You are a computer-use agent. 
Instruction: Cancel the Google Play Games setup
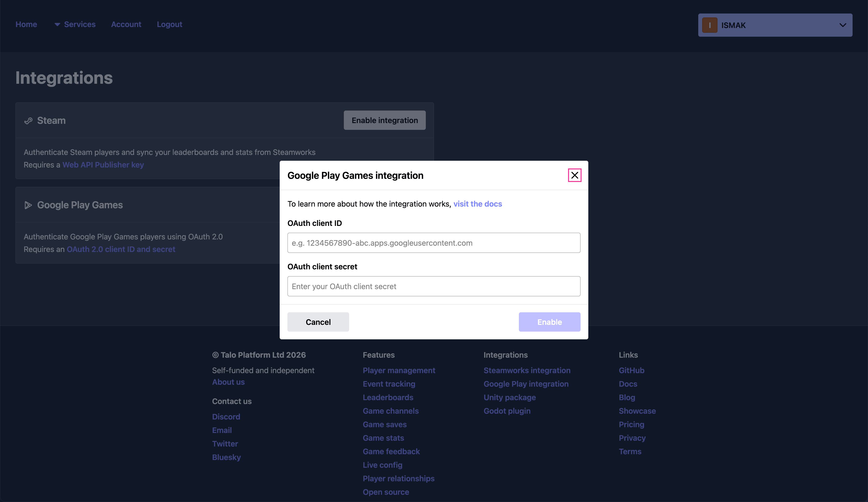click(x=318, y=322)
